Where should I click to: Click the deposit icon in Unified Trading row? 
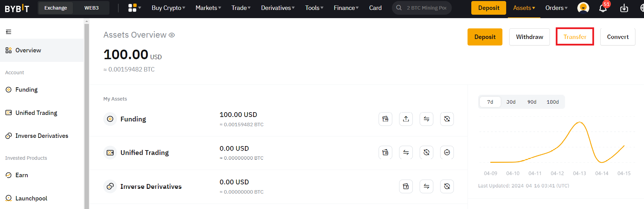(x=385, y=153)
